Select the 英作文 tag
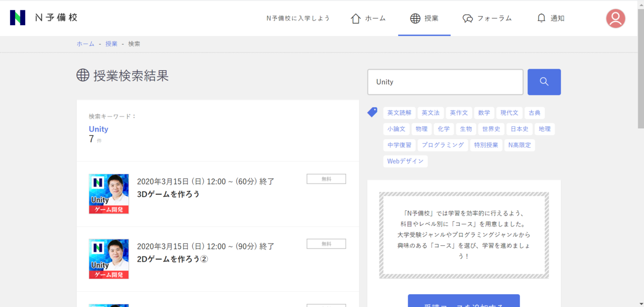644x307 pixels. click(x=459, y=113)
